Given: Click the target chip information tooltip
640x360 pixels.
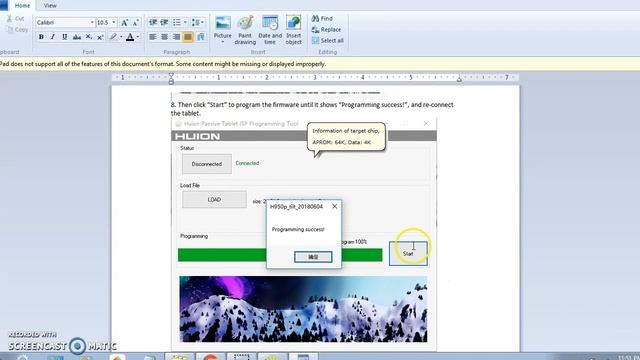Looking at the screenshot, I should [x=346, y=137].
